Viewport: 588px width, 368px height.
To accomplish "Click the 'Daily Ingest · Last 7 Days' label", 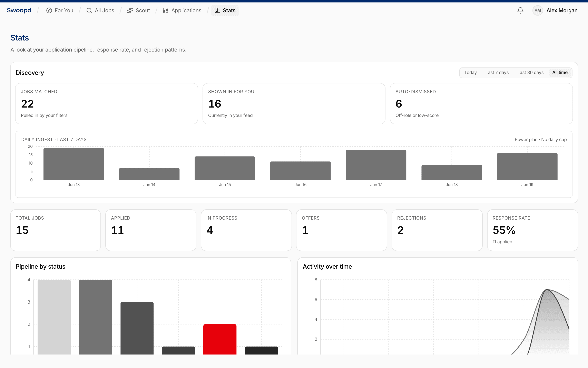I will click(54, 139).
